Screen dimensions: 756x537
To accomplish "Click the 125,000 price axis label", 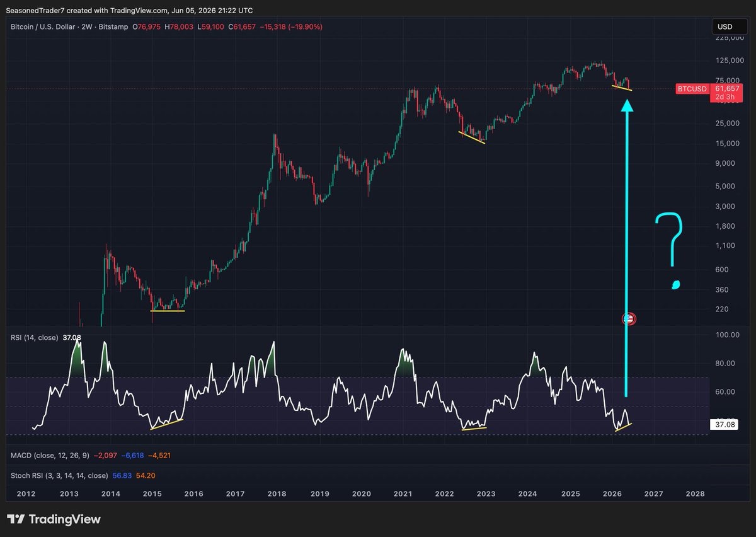I will click(731, 60).
